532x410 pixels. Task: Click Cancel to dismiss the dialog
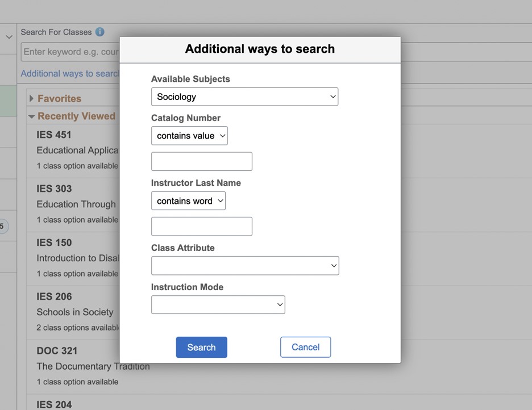click(305, 347)
